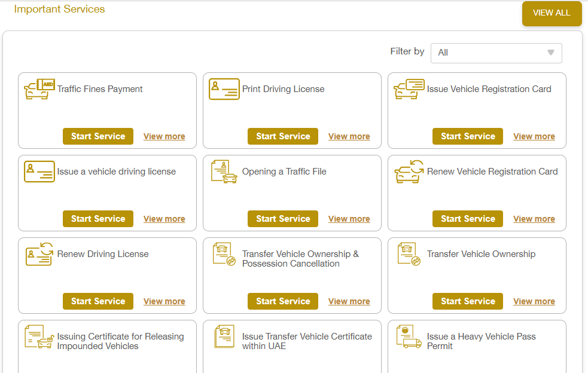Start Service for Renew Driving License
This screenshot has height=373, width=588.
pos(98,301)
